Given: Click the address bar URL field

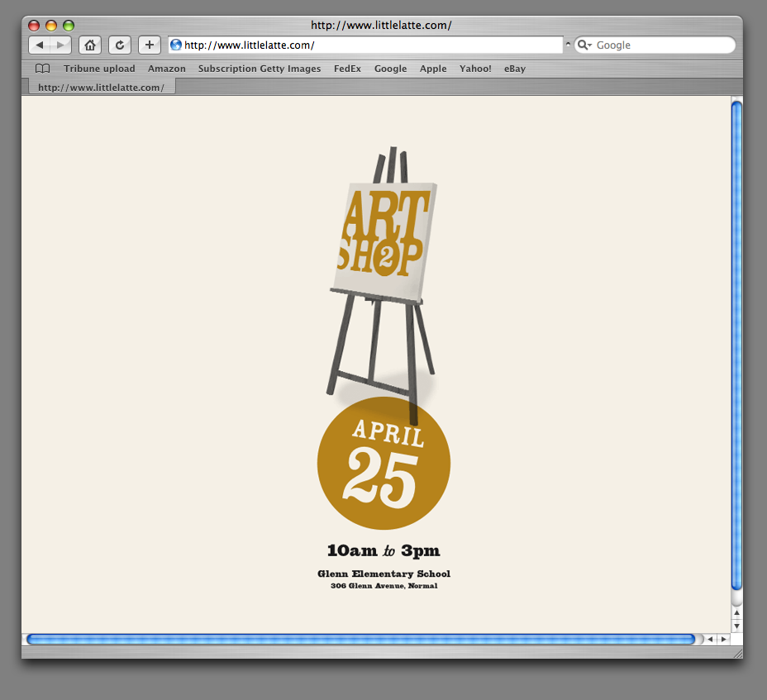Looking at the screenshot, I should click(365, 45).
